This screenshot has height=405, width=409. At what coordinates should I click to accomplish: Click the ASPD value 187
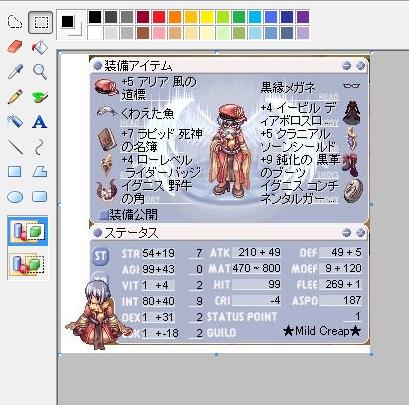pos(352,300)
